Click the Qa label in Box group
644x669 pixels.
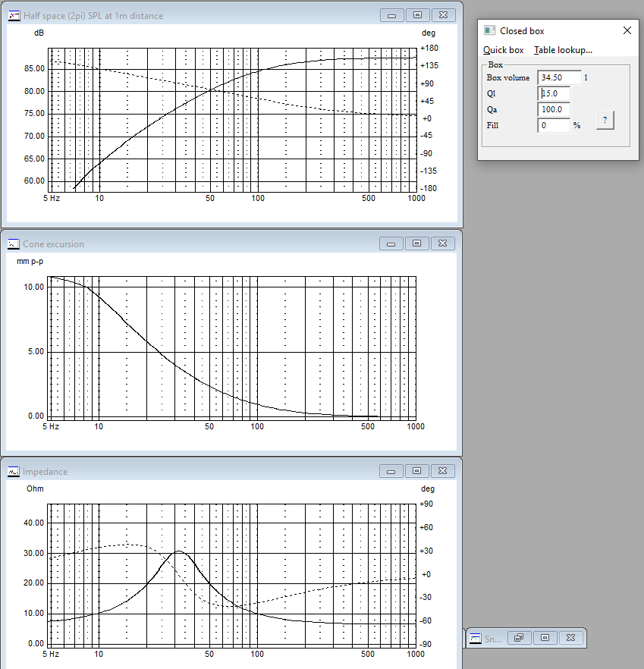click(x=492, y=110)
